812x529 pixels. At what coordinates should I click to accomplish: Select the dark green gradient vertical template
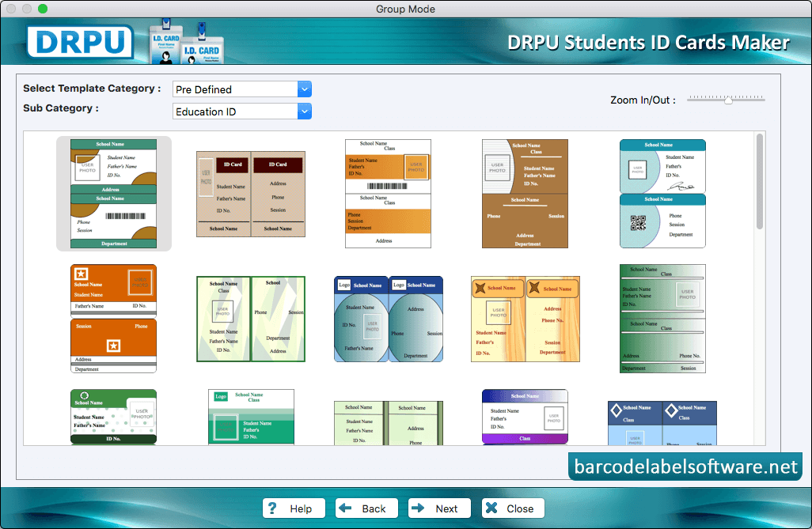click(662, 319)
